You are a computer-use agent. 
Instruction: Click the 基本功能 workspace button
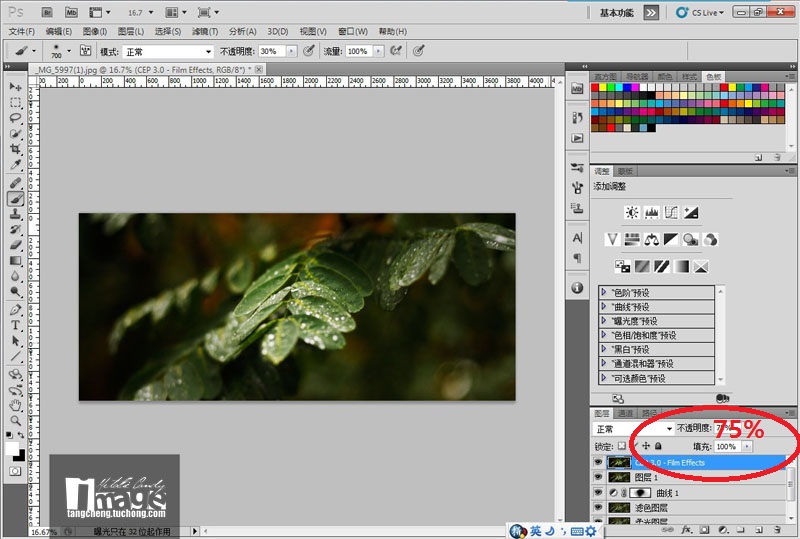616,13
